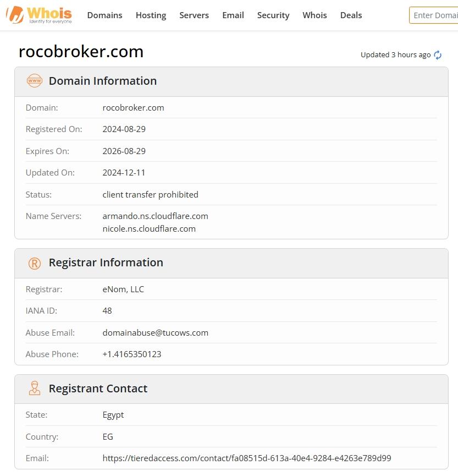Open the Domains menu

coord(104,15)
